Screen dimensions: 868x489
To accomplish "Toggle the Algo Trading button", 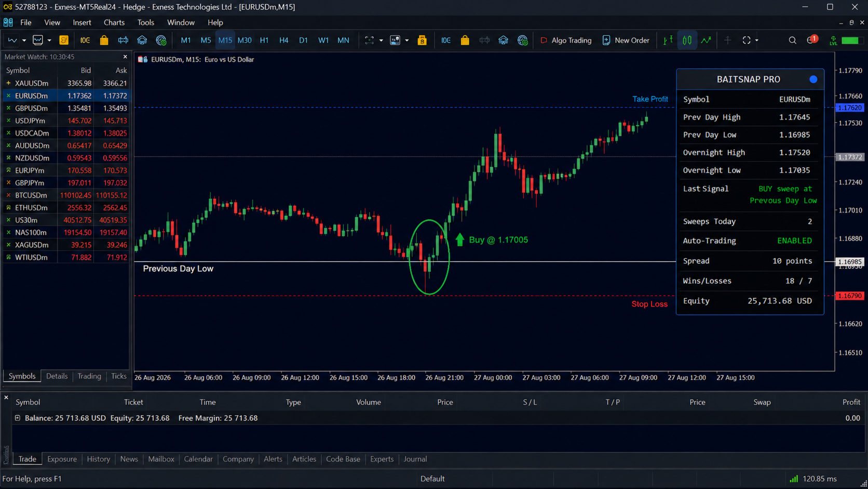I will [566, 40].
